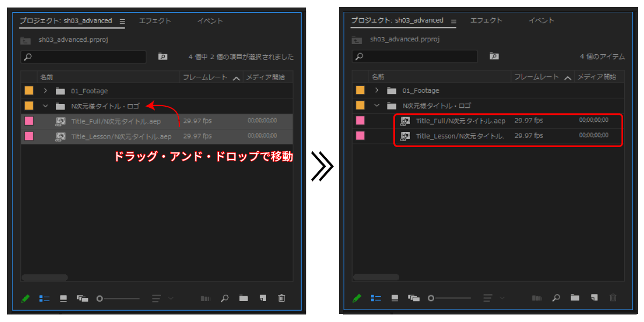Screen dimensions: 644x322
Task: Click horizontal scrollbar in right panel
Action: pyautogui.click(x=376, y=277)
